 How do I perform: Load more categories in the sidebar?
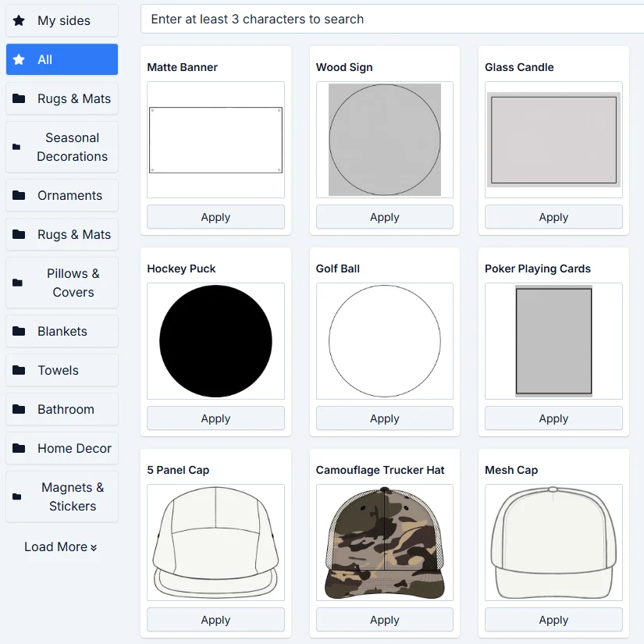(x=60, y=547)
